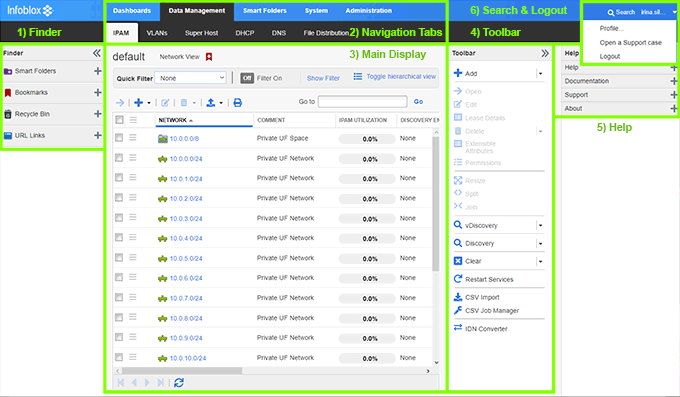Click the CSV Job Manager wrench icon
Screen dimensions: 680x397
[x=458, y=310]
